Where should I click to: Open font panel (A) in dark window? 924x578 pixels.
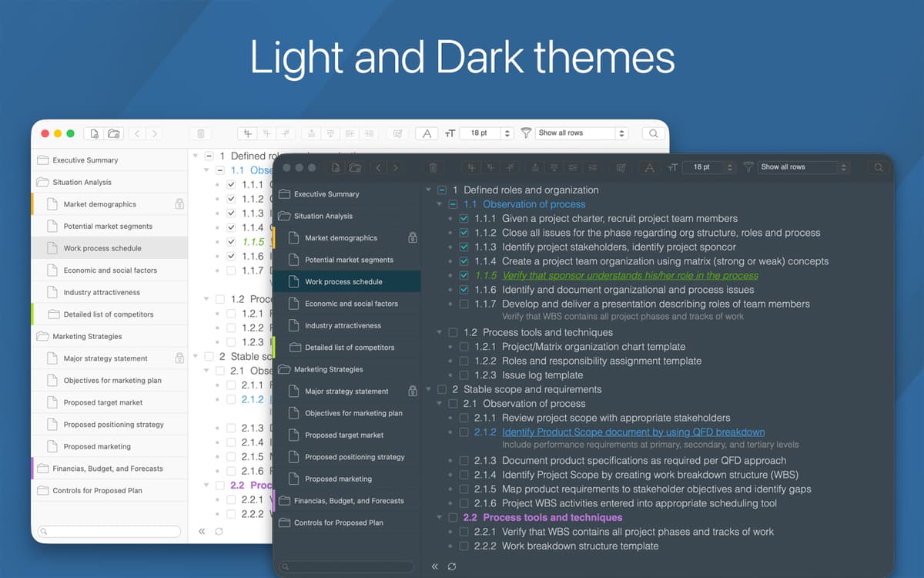tap(650, 167)
